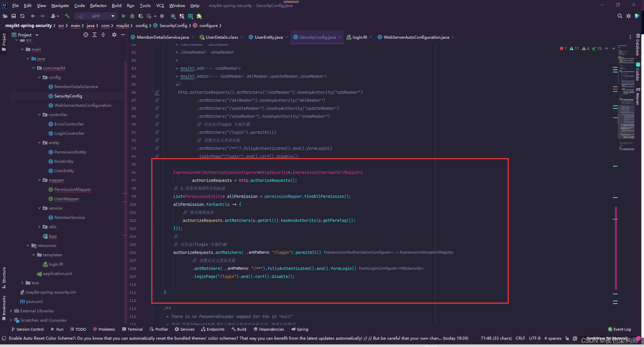Click the terminal icon in status bar

575,338
